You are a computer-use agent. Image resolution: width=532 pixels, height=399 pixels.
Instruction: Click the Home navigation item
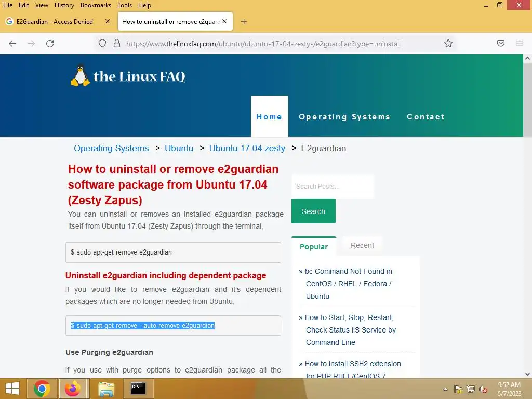[x=270, y=116]
